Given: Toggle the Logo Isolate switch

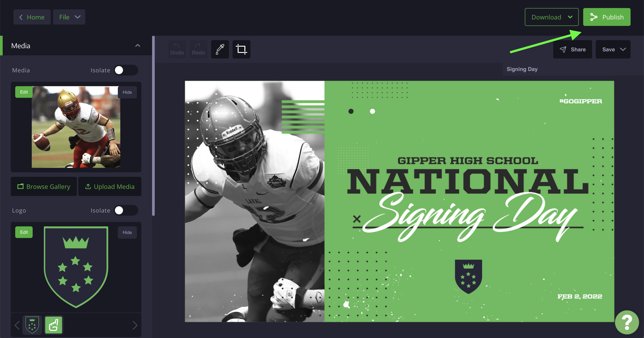Looking at the screenshot, I should (x=126, y=211).
